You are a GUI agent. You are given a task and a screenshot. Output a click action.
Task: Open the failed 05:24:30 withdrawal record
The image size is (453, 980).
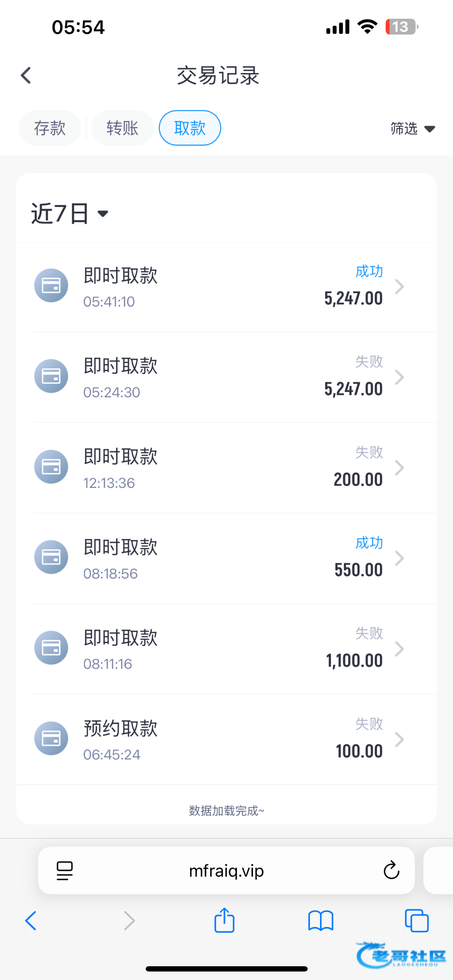click(x=229, y=377)
